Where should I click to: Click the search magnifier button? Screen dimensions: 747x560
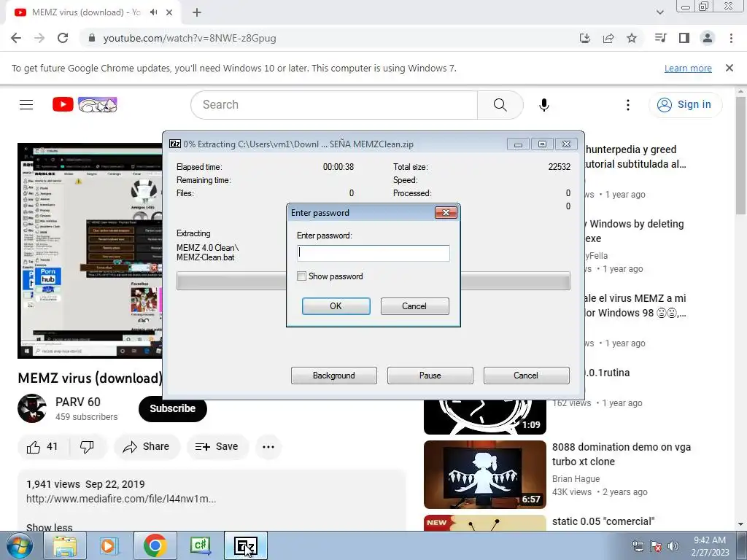500,105
